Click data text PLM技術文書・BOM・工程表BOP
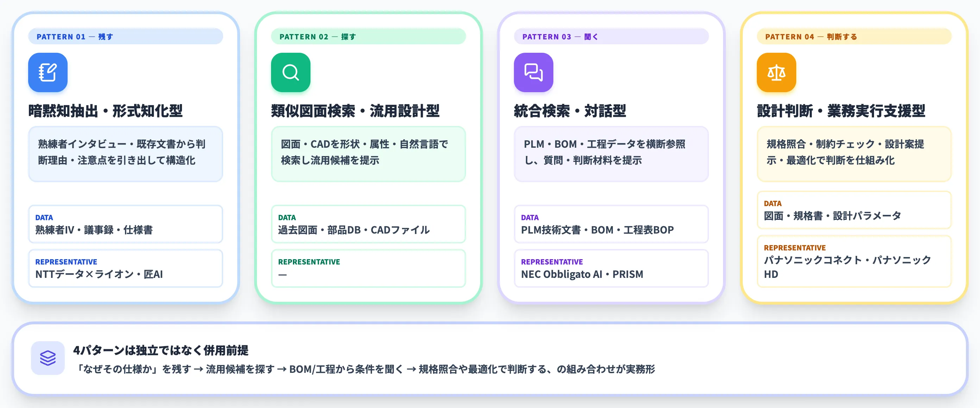The image size is (980, 408). tap(597, 230)
